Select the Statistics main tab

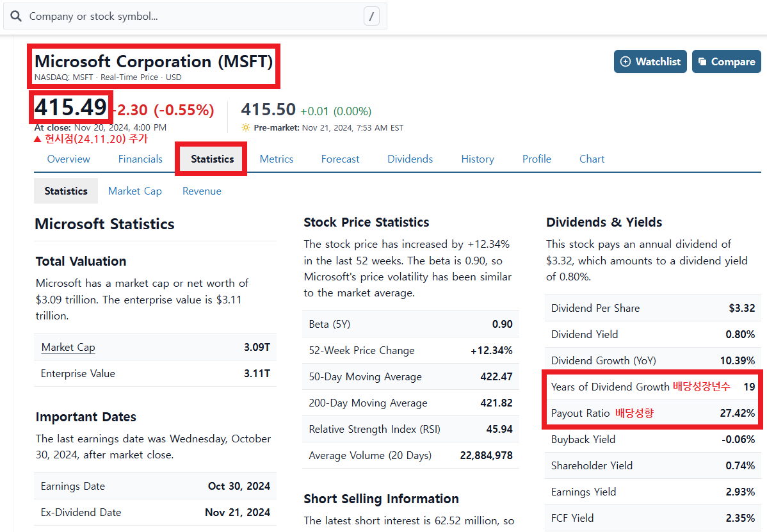pyautogui.click(x=213, y=159)
